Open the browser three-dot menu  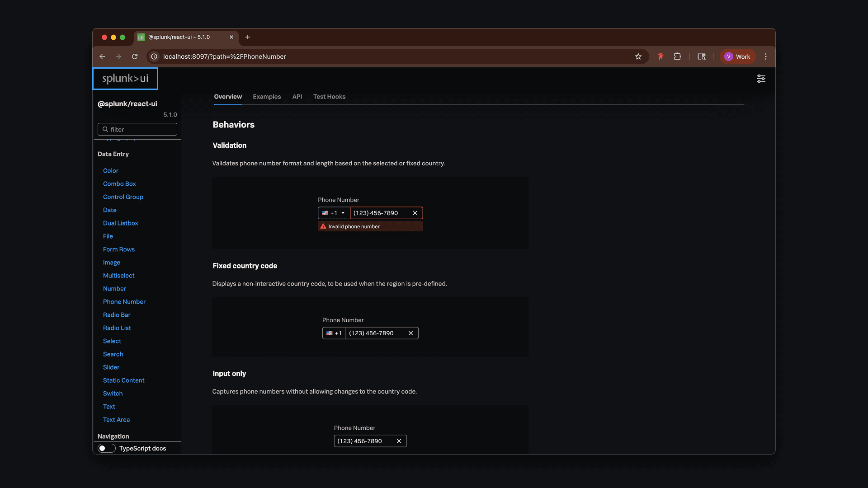[765, 56]
